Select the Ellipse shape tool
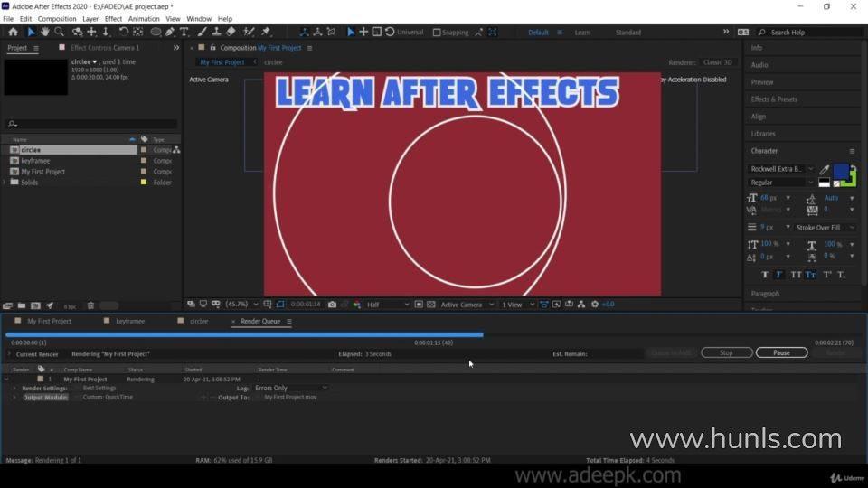The height and width of the screenshot is (488, 868). point(156,33)
